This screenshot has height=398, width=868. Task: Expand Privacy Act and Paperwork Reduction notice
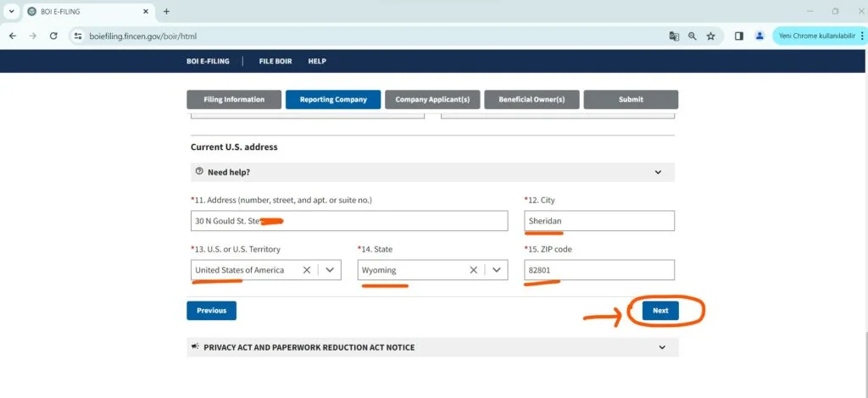click(661, 347)
